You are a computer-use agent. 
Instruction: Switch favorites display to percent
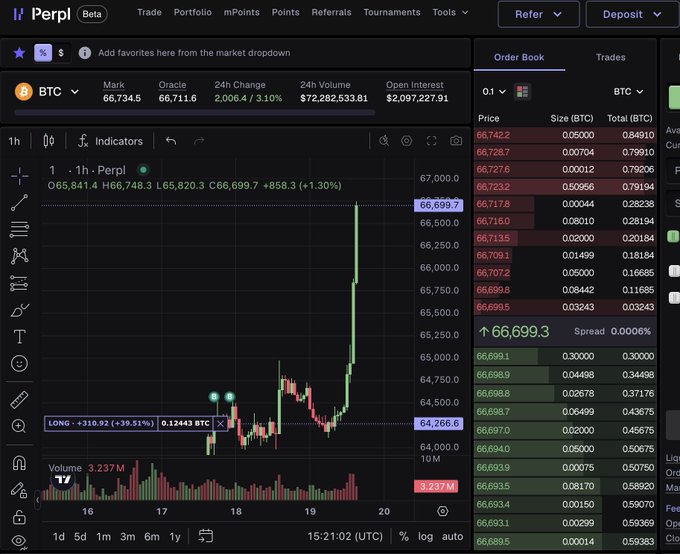pyautogui.click(x=43, y=53)
